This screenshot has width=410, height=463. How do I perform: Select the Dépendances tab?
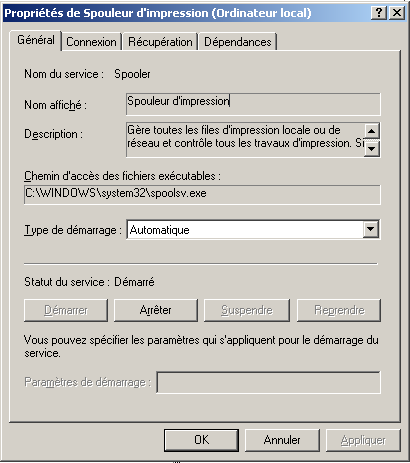click(x=238, y=42)
